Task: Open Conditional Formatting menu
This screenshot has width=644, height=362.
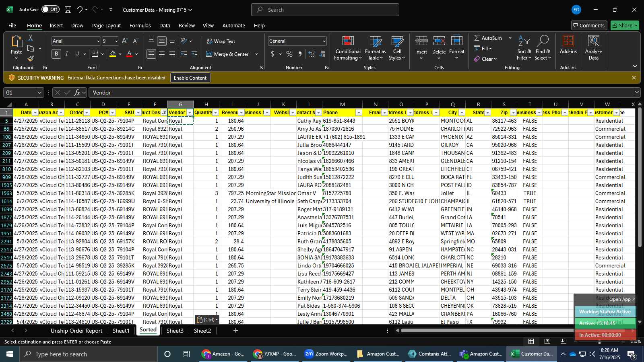Action: pyautogui.click(x=348, y=48)
